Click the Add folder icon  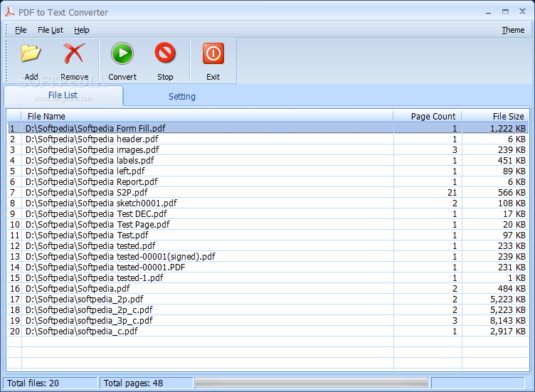31,53
